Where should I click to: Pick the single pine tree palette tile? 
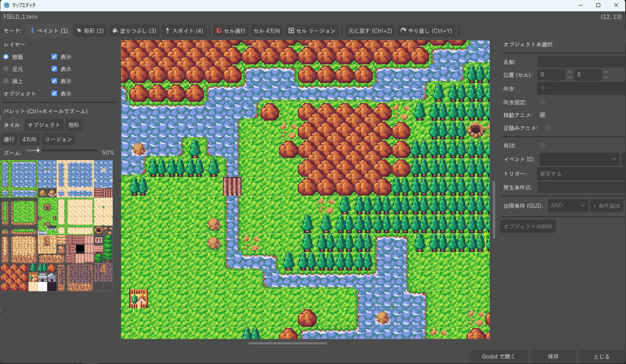(x=33, y=268)
